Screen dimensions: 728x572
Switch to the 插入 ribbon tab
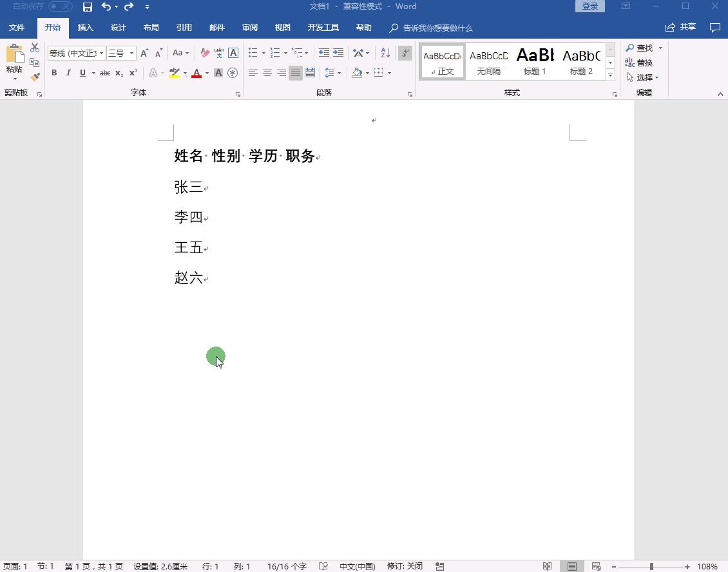point(86,27)
